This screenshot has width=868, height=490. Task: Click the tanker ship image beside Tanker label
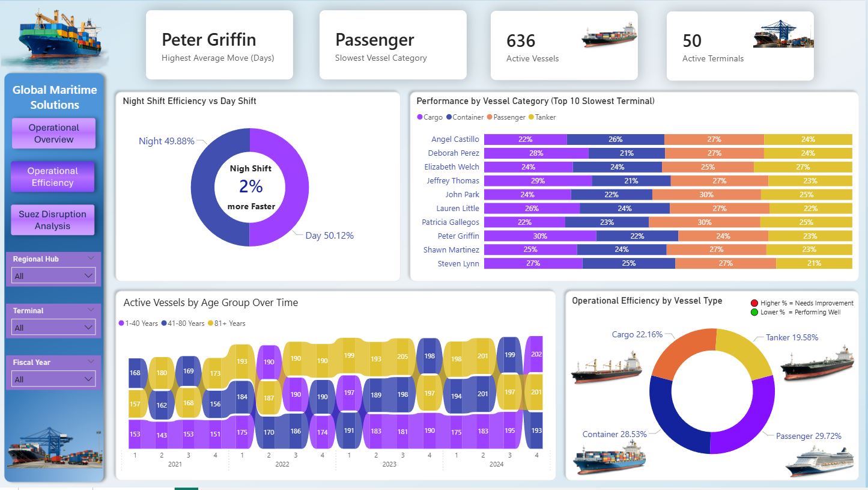point(817,363)
